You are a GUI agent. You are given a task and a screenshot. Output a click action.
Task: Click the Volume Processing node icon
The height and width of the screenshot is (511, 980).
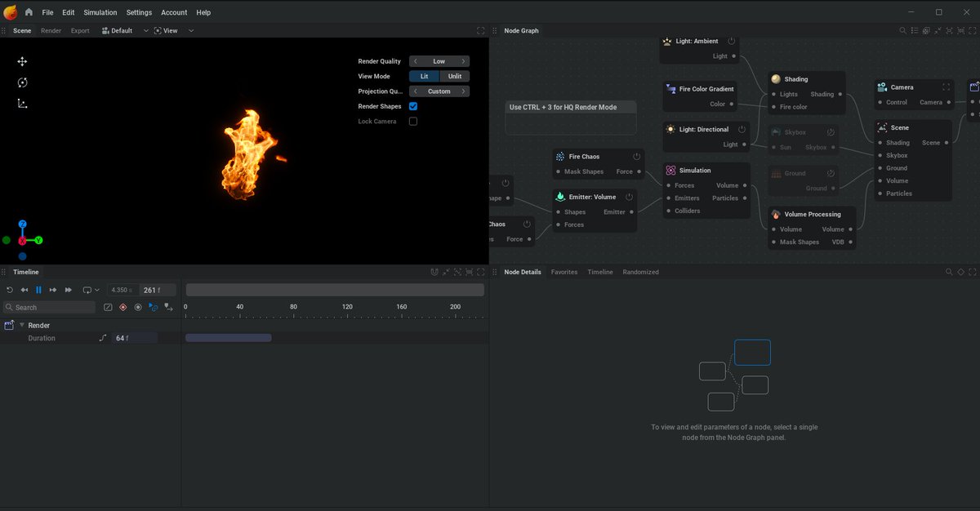774,214
